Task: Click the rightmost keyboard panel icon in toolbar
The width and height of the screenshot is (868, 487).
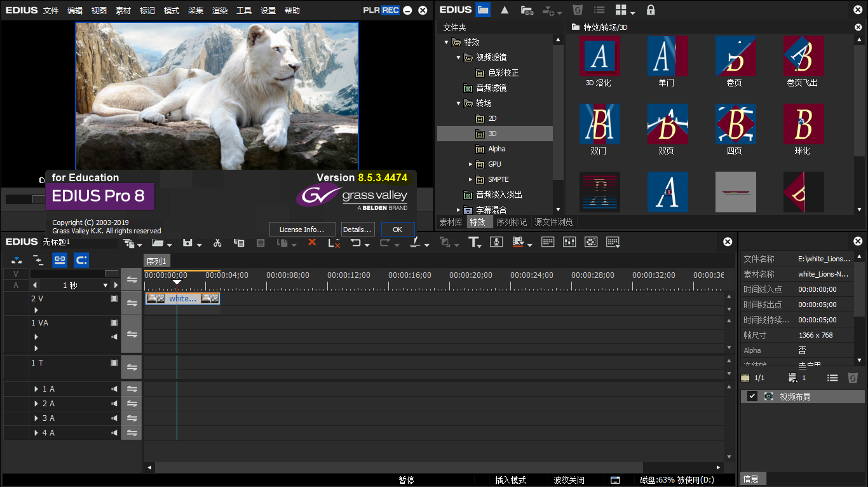Action: pos(613,242)
